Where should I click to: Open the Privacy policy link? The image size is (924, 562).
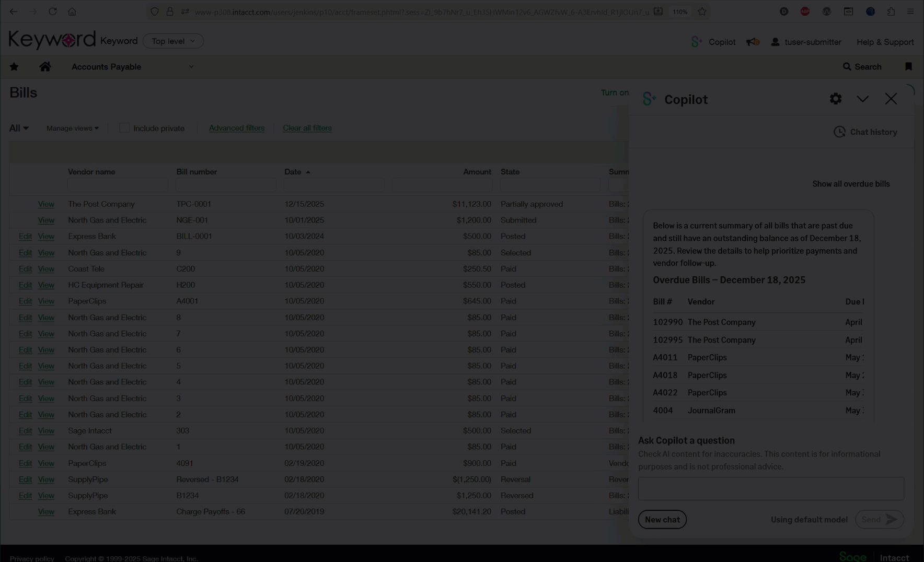click(x=32, y=558)
